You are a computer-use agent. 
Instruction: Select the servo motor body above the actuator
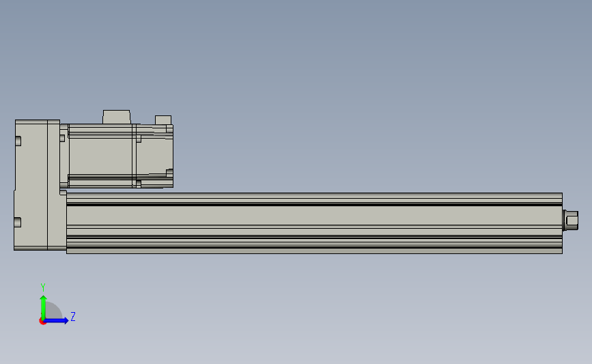tap(116, 156)
